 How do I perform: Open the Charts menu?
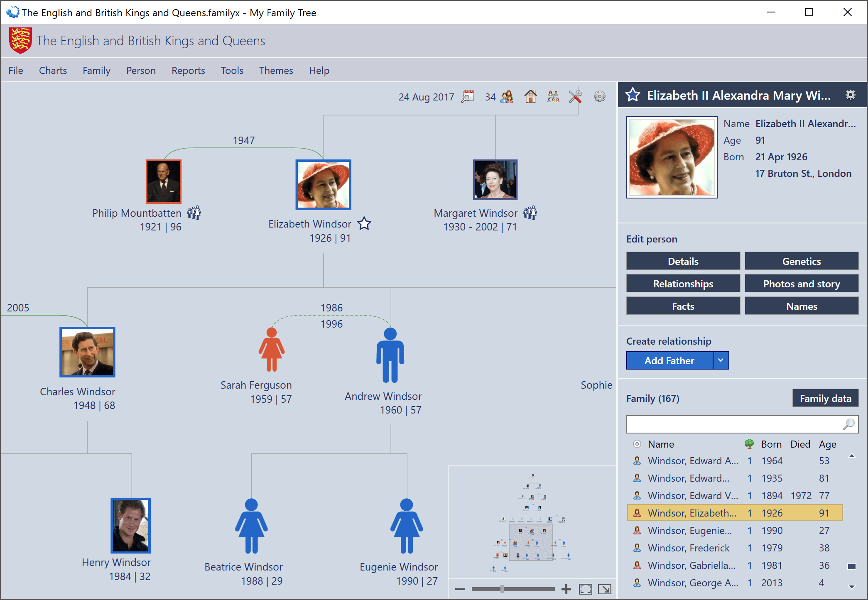[53, 70]
